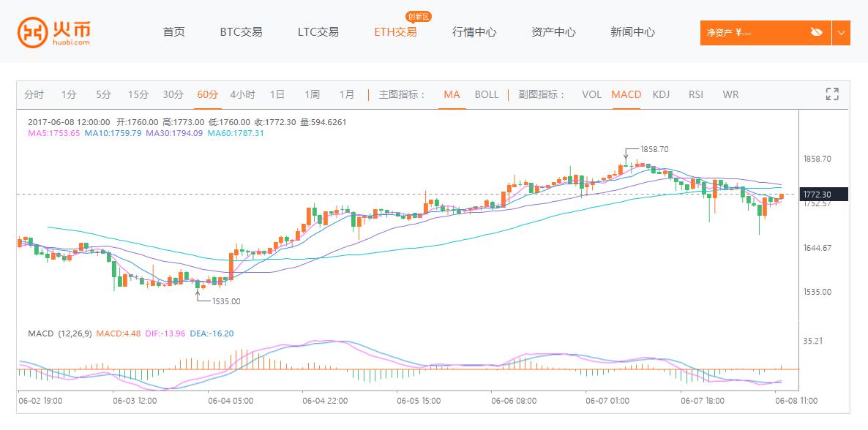
Task: Toggle BOLL main indicator
Action: 487,94
